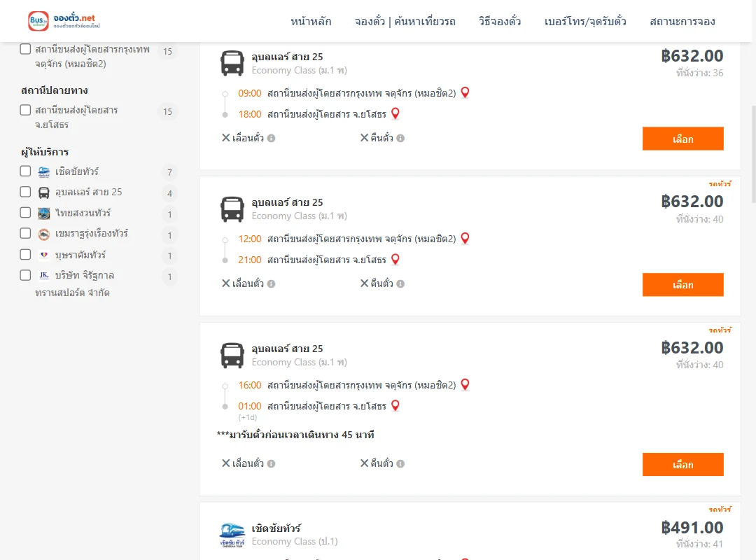
Task: Click the บุษราคัมทัวร์ logo in the operator filter list
Action: (x=44, y=255)
